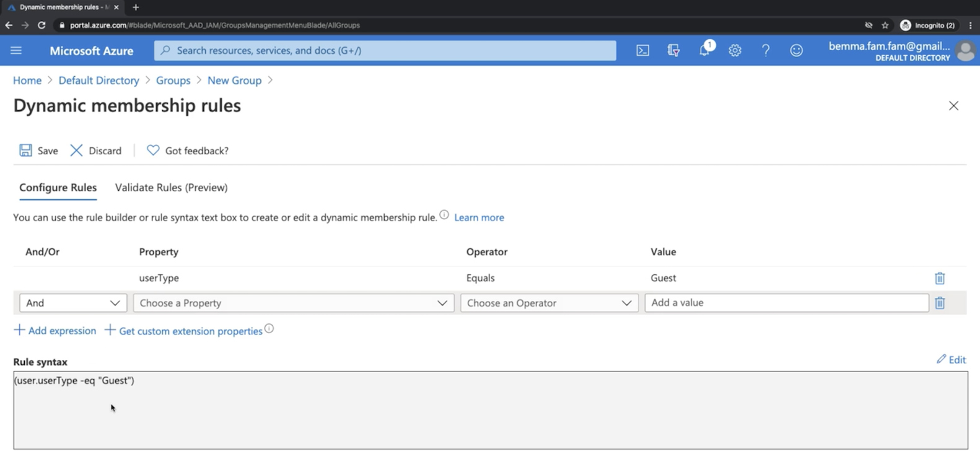
Task: Focus the Add a value field
Action: tap(787, 303)
